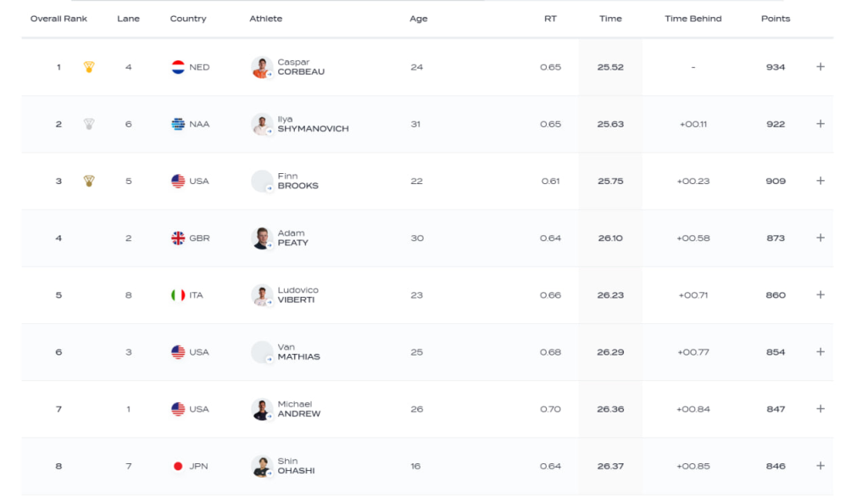Screen dimensions: 868x504
Task: Click the Italy flag icon
Action: click(x=178, y=295)
